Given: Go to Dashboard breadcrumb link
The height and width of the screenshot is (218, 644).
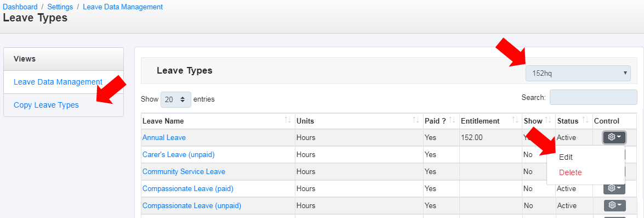Looking at the screenshot, I should click(20, 7).
